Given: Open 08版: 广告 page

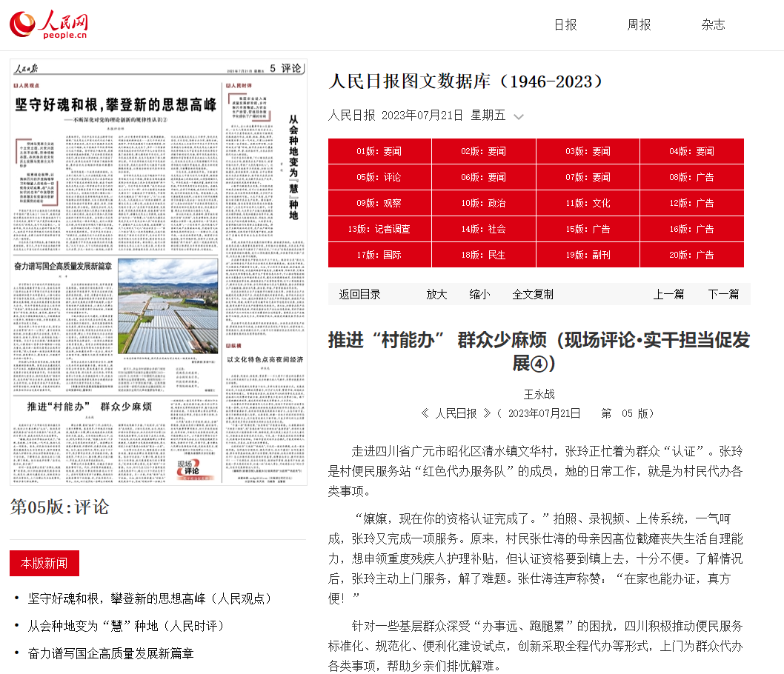Looking at the screenshot, I should coord(692,177).
